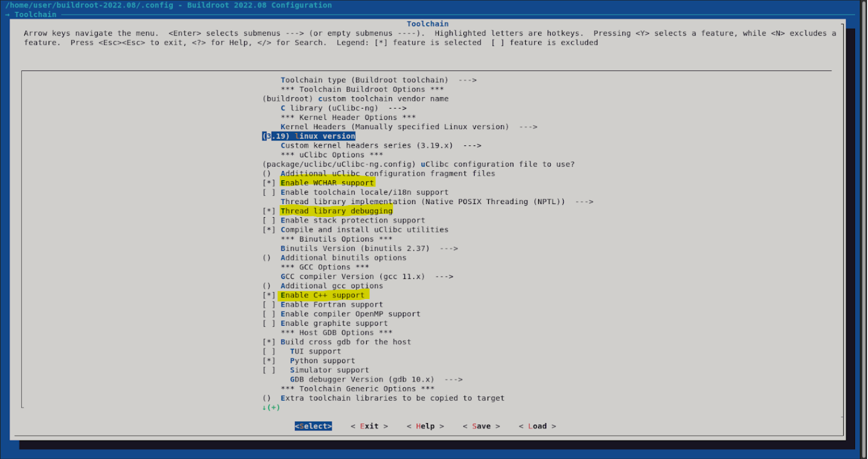The image size is (868, 459).
Task: Open C library (uClibc-ng) submenu
Action: (x=343, y=108)
